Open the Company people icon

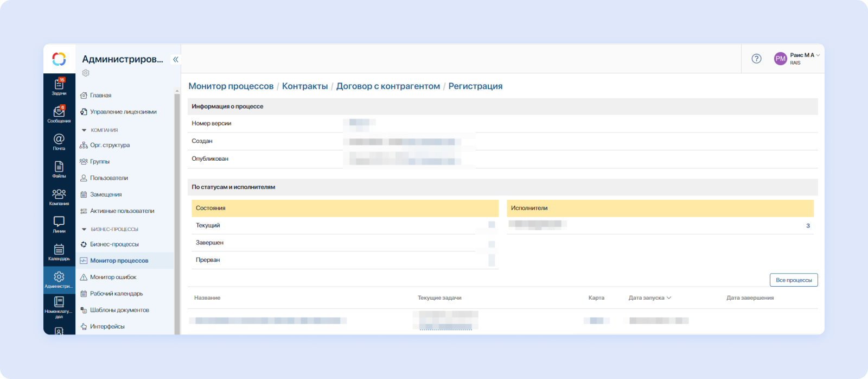pos(59,196)
